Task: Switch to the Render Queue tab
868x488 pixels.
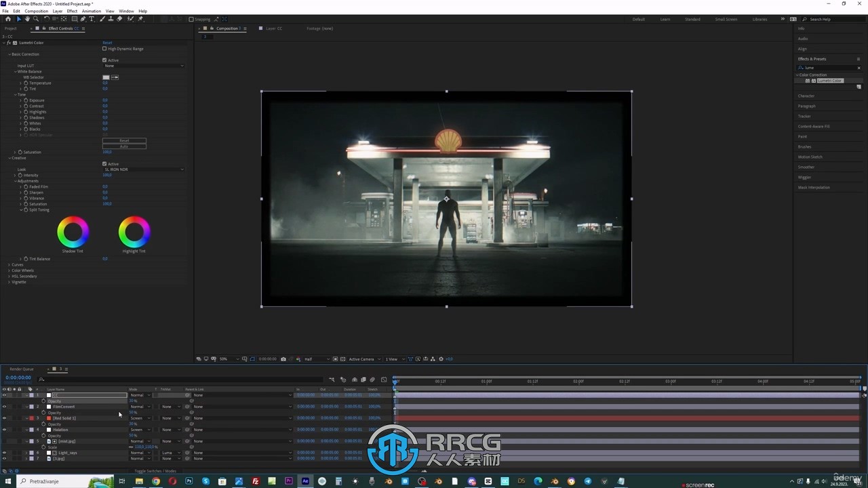Action: pyautogui.click(x=21, y=369)
